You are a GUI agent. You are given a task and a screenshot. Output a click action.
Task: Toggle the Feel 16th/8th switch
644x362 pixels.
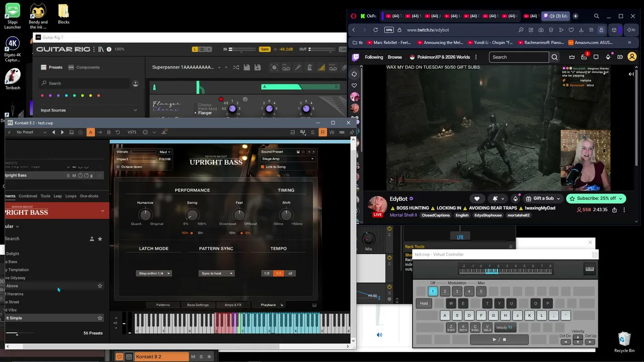(241, 233)
